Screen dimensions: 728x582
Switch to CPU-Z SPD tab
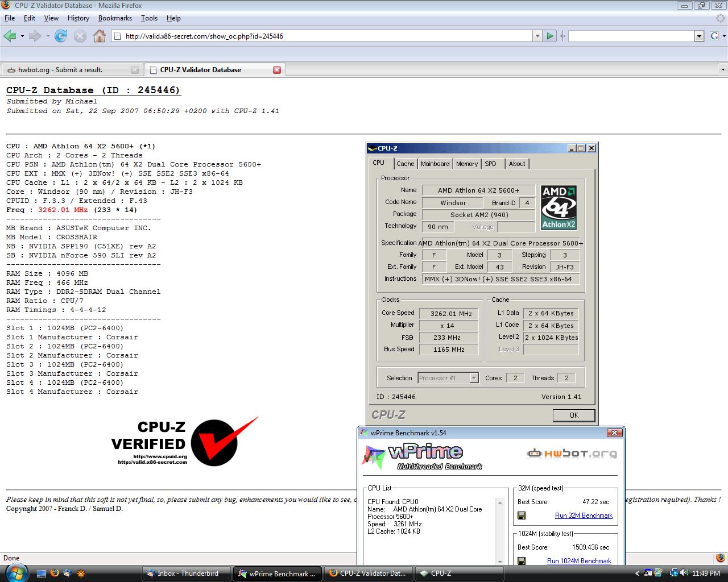click(x=491, y=164)
